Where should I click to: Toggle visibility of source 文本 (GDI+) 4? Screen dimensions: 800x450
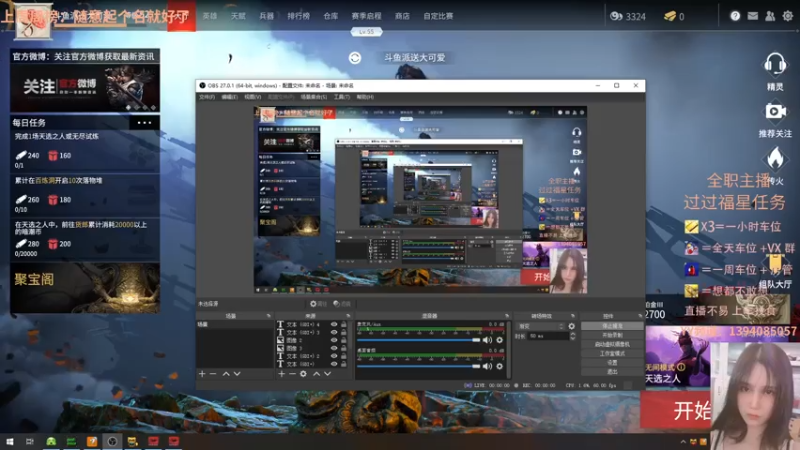pos(334,324)
